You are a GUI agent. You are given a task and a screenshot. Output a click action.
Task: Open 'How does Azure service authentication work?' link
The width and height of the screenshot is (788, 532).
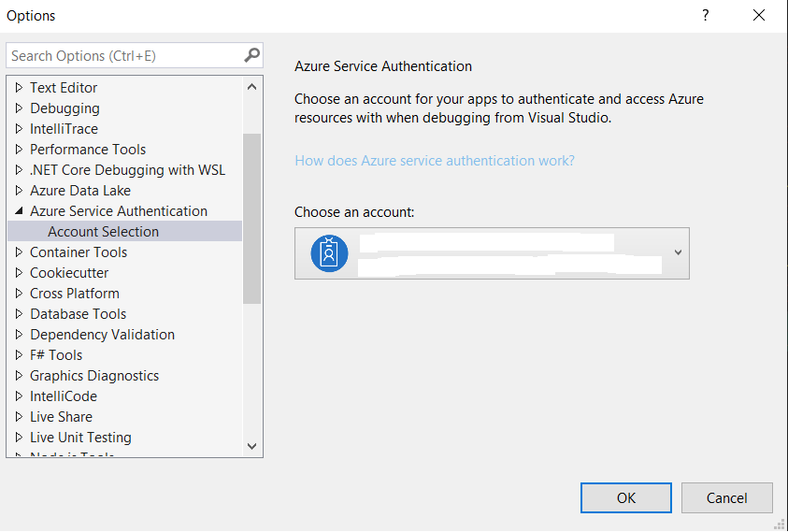(435, 161)
